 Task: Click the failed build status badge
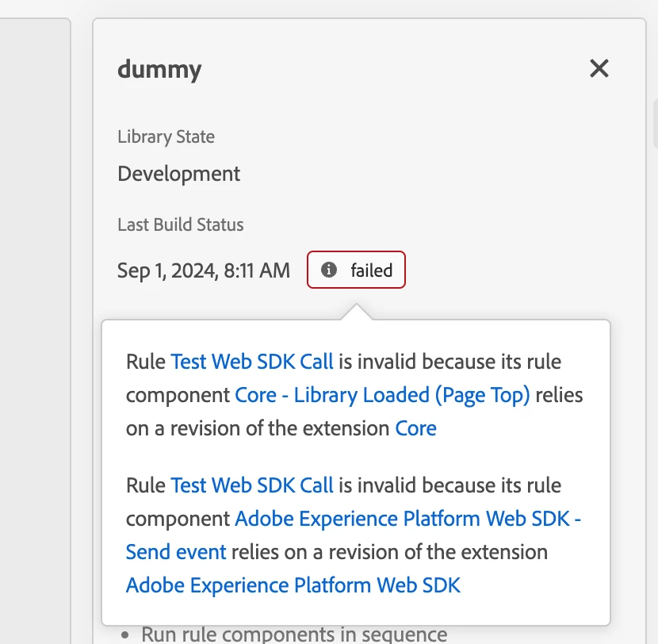click(356, 270)
